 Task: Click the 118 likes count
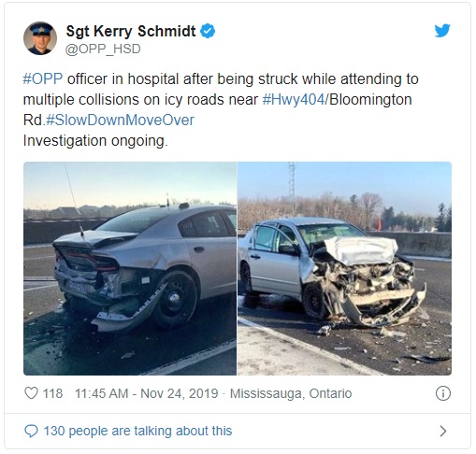coord(52,393)
